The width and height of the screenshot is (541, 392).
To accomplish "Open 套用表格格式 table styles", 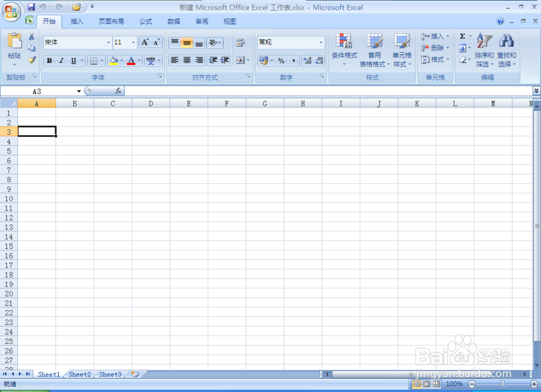I will click(374, 50).
